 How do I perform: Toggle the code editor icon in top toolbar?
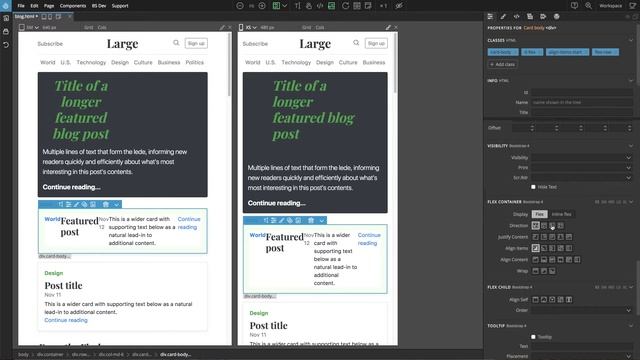click(320, 6)
